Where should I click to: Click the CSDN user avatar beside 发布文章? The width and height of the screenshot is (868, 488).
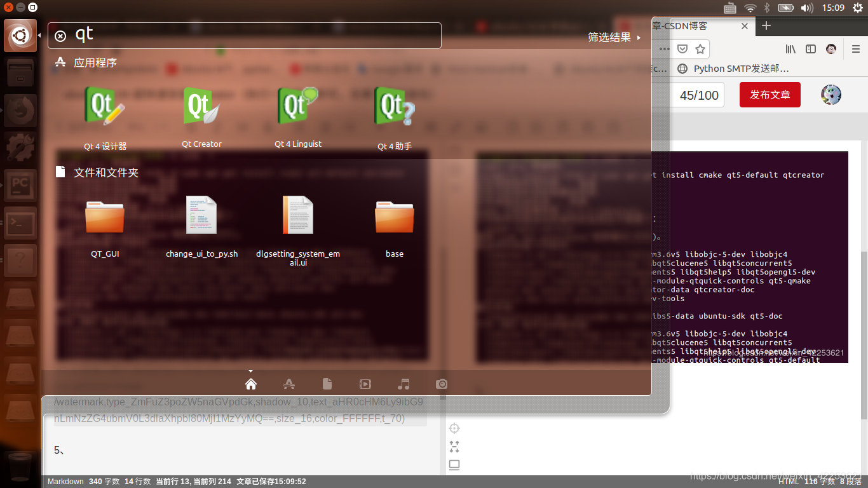(831, 95)
